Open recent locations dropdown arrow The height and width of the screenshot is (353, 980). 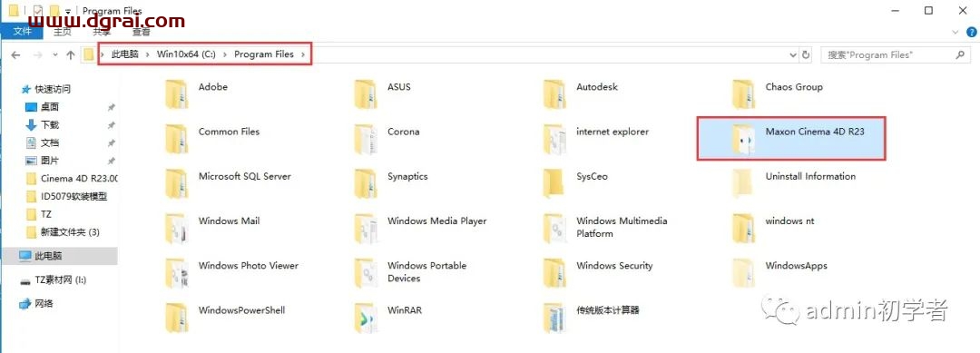pyautogui.click(x=55, y=55)
